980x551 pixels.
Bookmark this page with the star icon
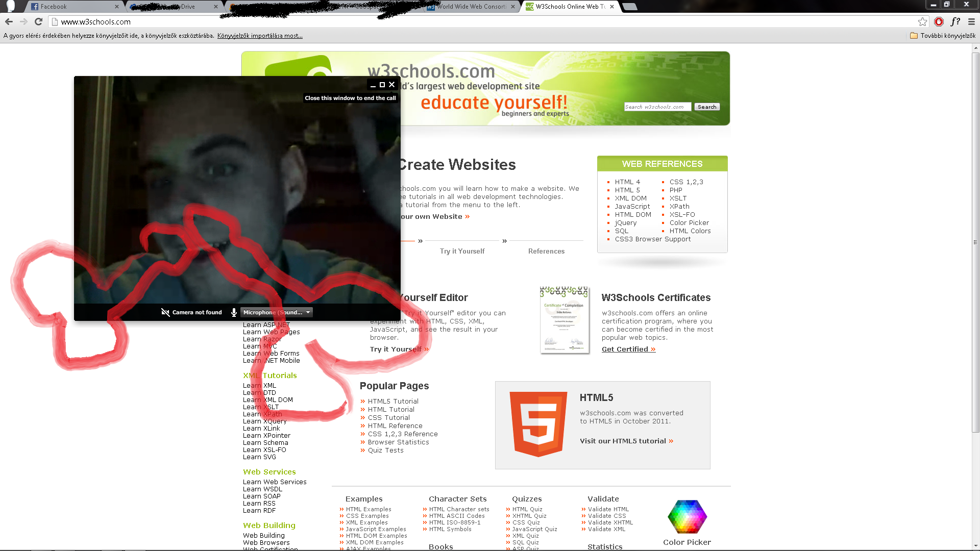[922, 21]
